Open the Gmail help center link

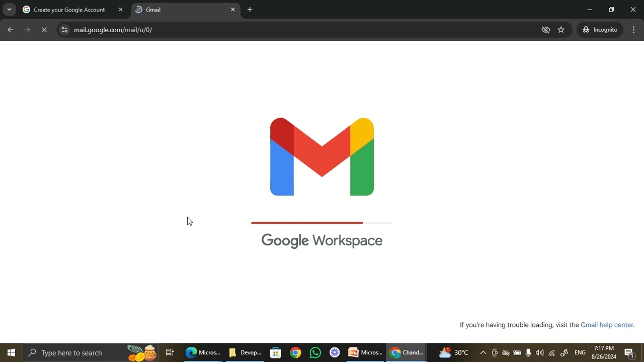coord(607,325)
